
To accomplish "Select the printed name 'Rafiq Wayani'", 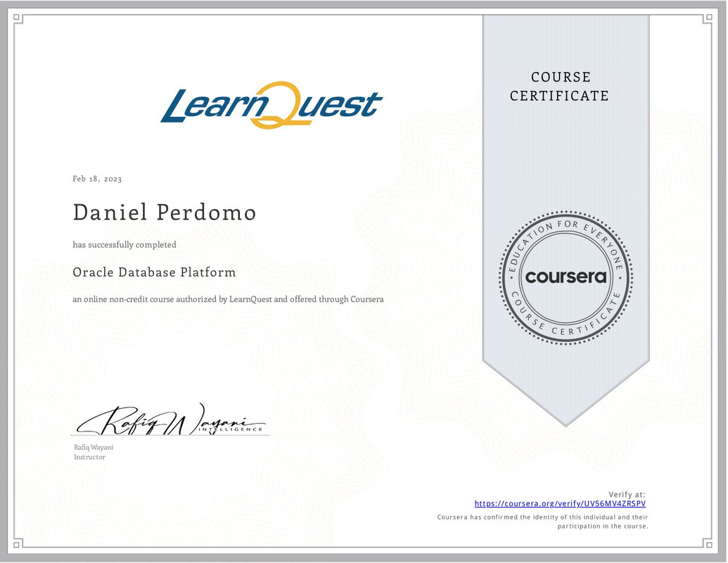I will pyautogui.click(x=94, y=448).
